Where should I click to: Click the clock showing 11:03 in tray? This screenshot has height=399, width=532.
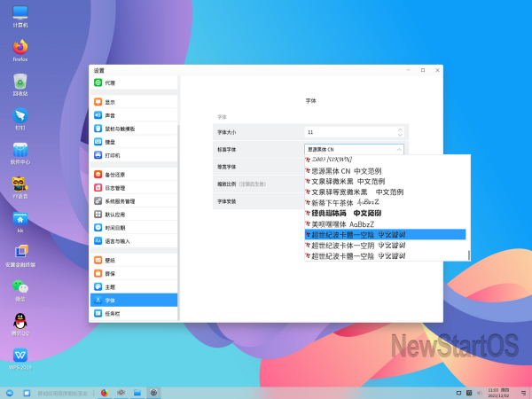click(498, 393)
